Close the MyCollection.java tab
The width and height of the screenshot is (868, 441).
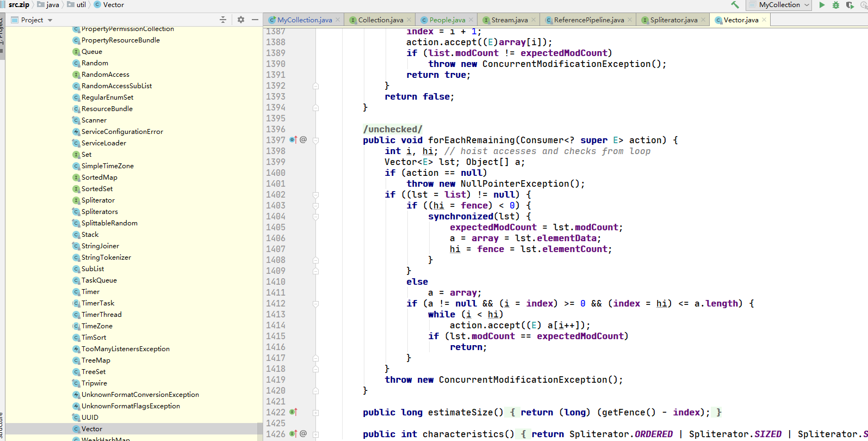click(338, 20)
